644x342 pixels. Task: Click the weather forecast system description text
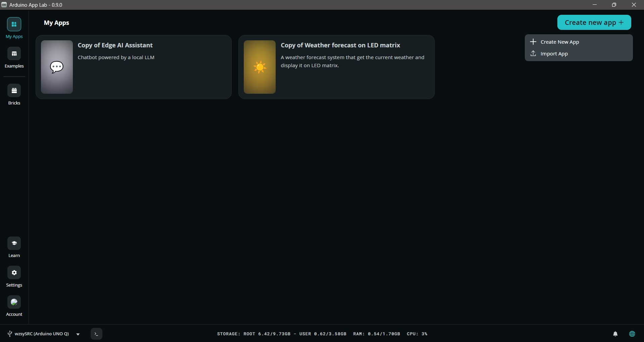(x=353, y=61)
